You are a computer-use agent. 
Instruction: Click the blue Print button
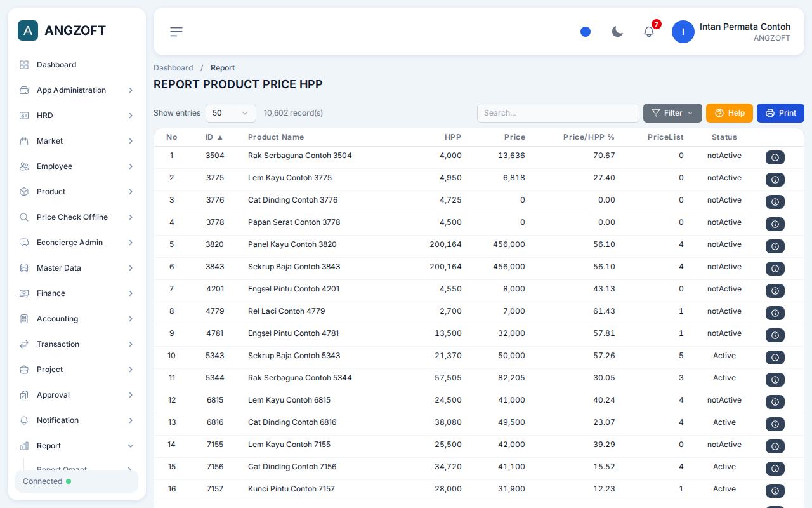click(x=780, y=113)
